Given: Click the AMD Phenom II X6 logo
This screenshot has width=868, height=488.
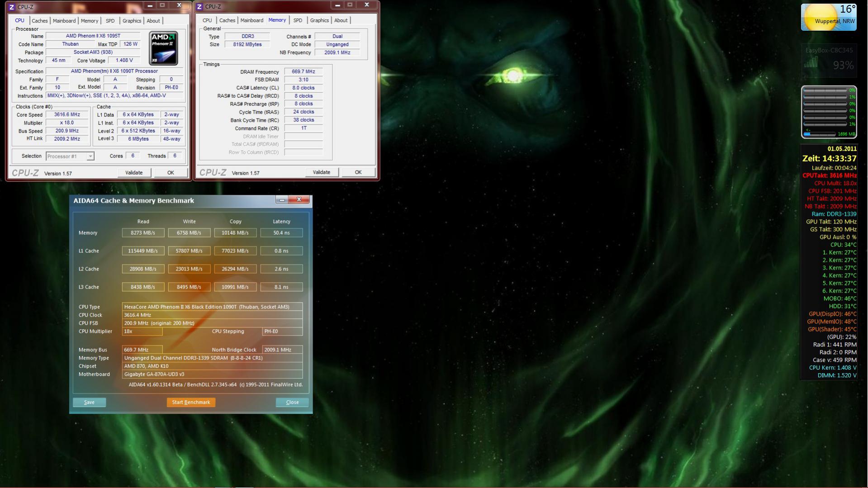Looking at the screenshot, I should pos(163,48).
